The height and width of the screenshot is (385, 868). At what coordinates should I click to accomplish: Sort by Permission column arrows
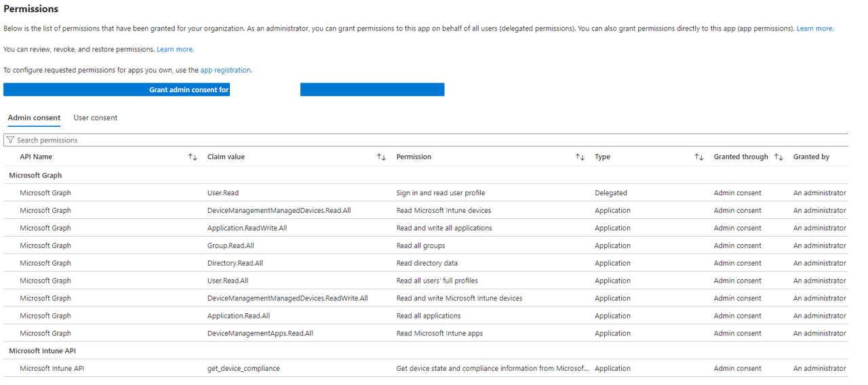coord(580,157)
